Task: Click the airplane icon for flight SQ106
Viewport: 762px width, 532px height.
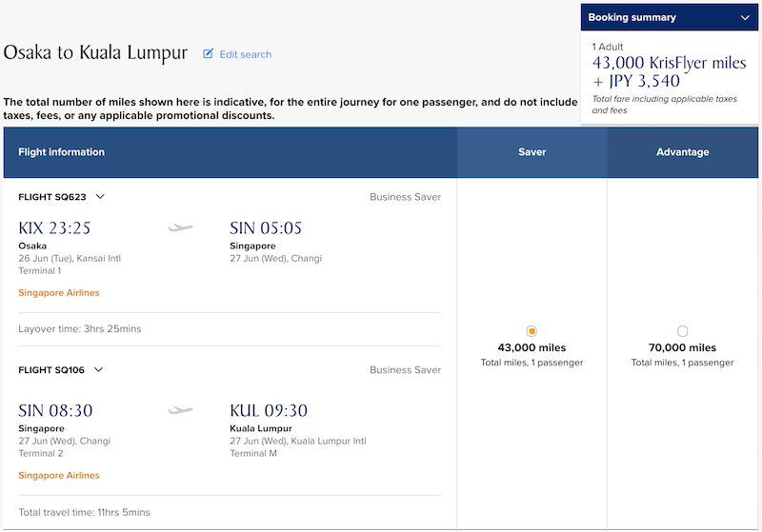Action: click(180, 410)
